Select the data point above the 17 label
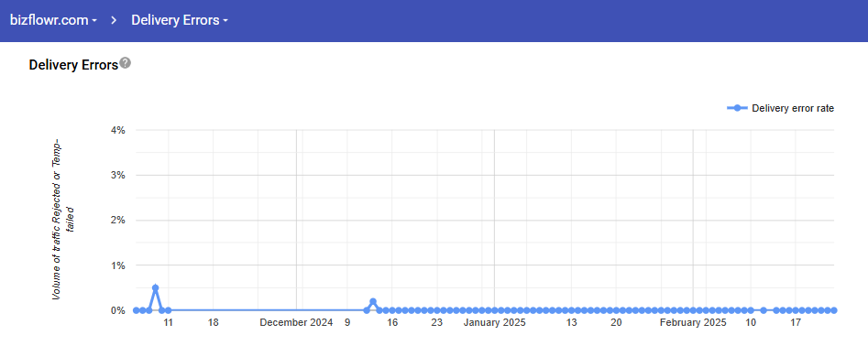Screen dimensions: 868x346 point(796,310)
